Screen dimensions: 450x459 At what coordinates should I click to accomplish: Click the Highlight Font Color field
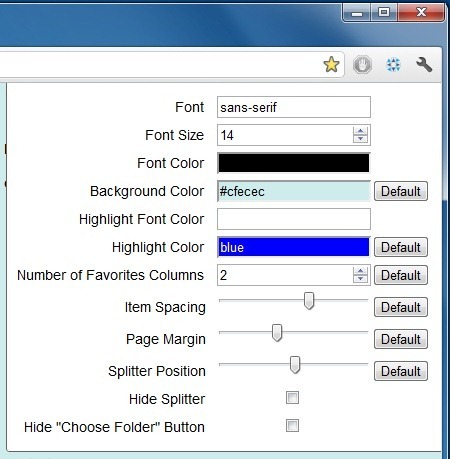click(294, 219)
